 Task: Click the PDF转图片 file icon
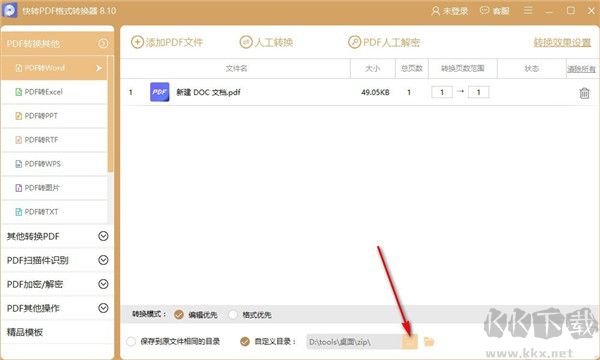tap(18, 188)
